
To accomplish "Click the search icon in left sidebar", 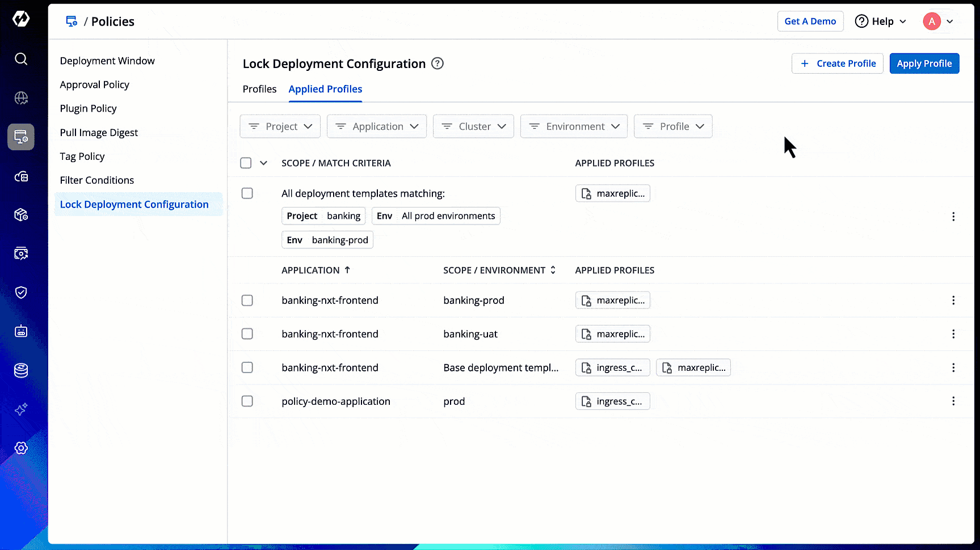I will pos(21,59).
